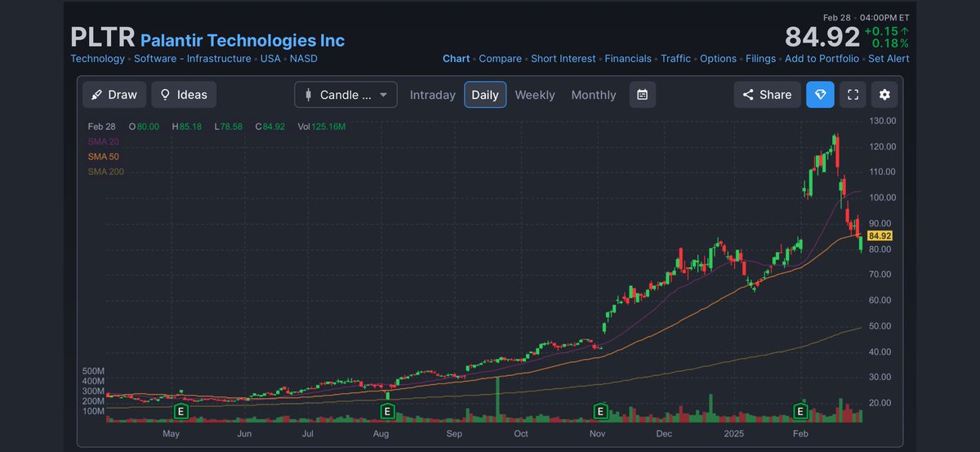The height and width of the screenshot is (452, 980).
Task: Open the date range calendar icon
Action: 643,95
